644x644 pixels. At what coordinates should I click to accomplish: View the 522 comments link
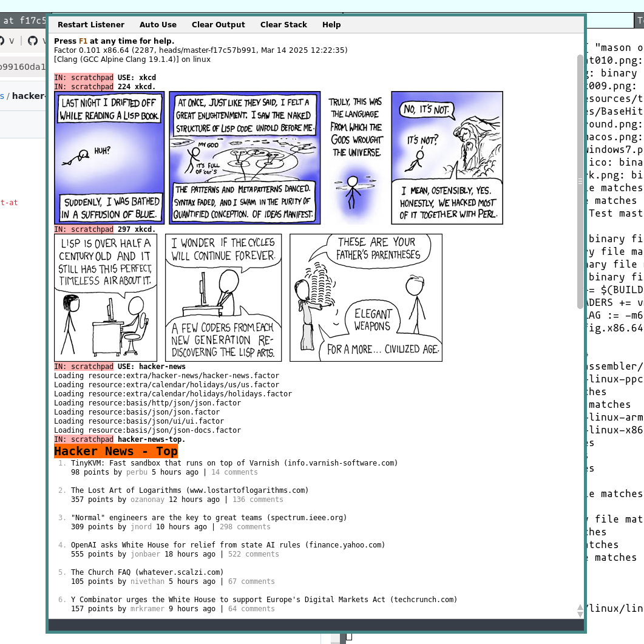(x=253, y=554)
